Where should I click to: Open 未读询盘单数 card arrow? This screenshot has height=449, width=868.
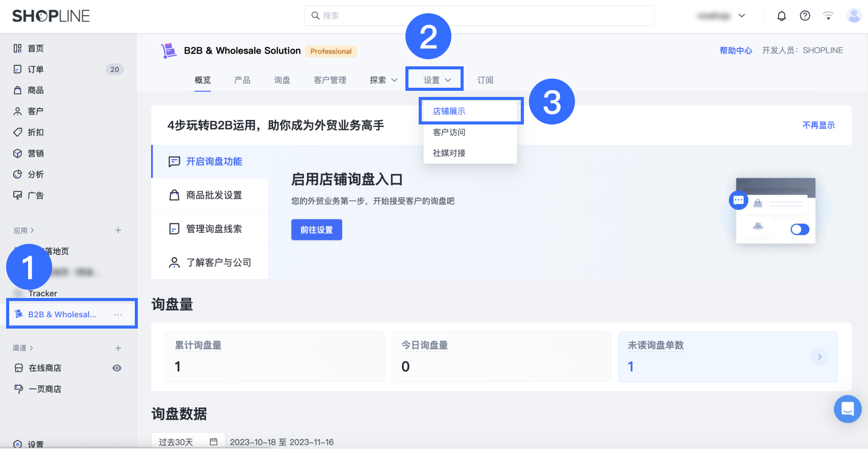[x=819, y=357]
